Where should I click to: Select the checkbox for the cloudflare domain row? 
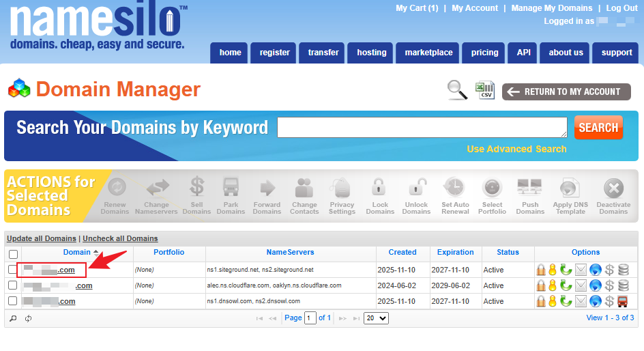13,285
